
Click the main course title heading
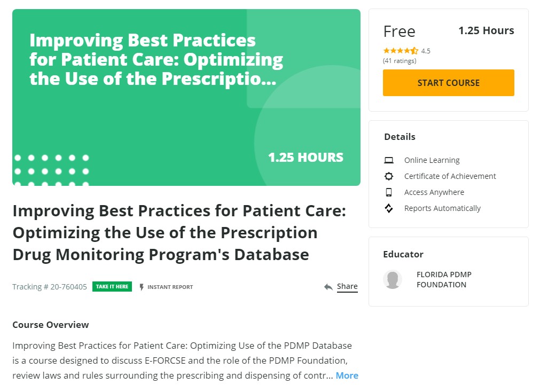click(179, 232)
